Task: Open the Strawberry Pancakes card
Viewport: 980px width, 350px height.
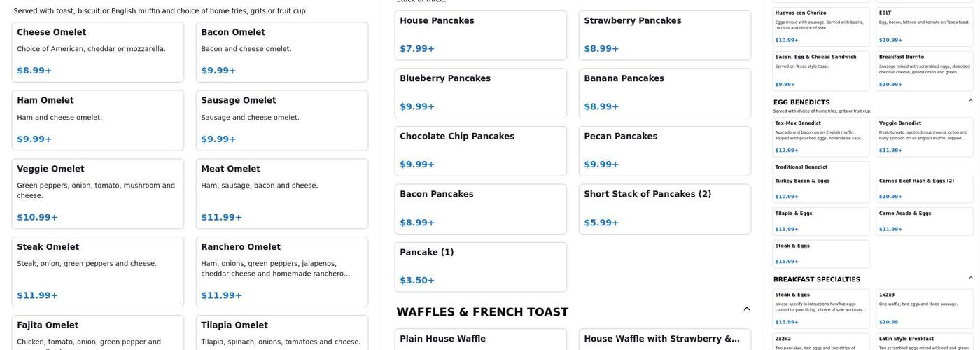Action: click(x=665, y=35)
